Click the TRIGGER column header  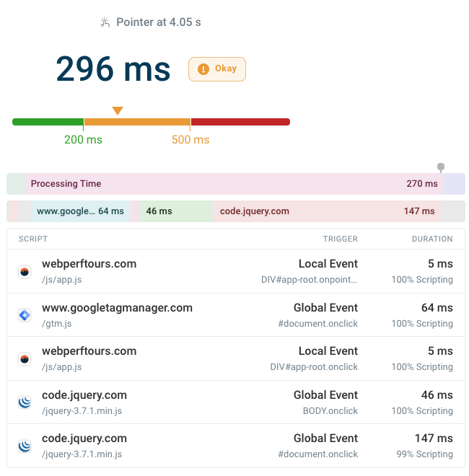[x=340, y=239]
